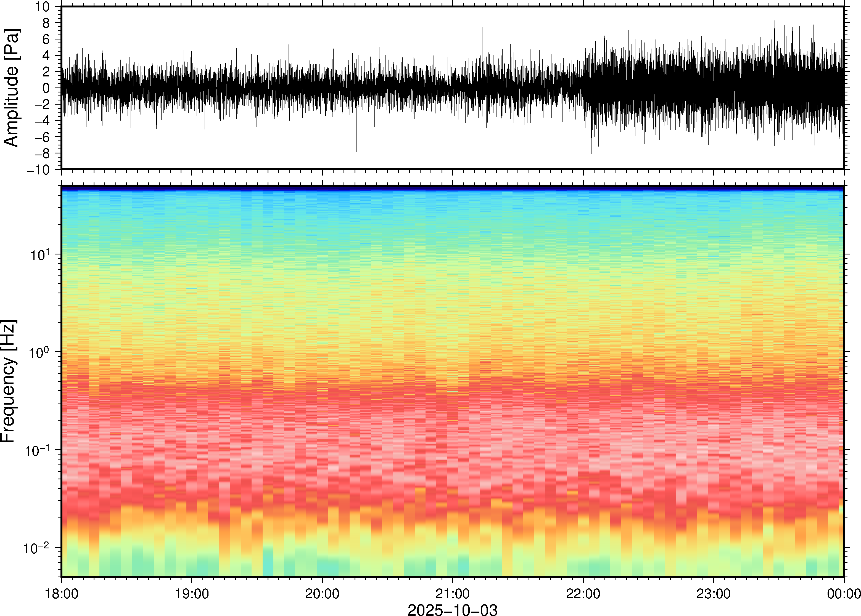Click the 22:00 time axis label
The image size is (861, 616).
583,594
